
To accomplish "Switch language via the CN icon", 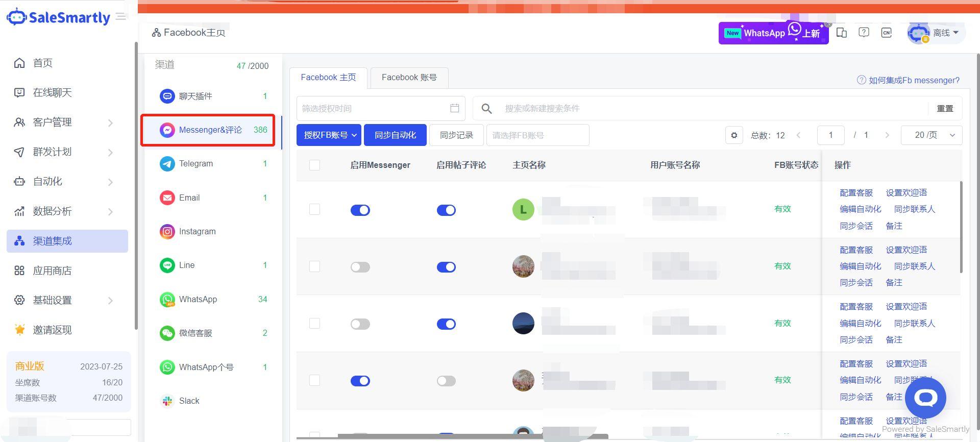I will [887, 33].
